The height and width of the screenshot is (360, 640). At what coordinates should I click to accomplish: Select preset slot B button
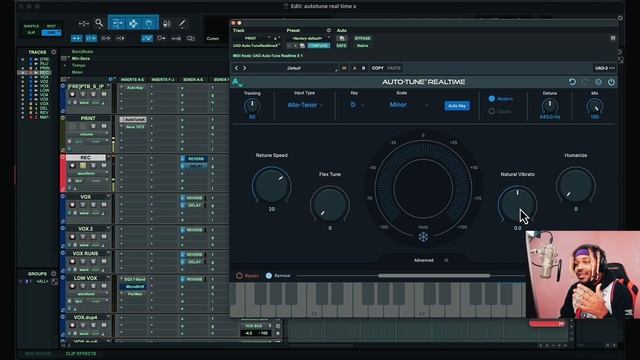click(x=364, y=68)
